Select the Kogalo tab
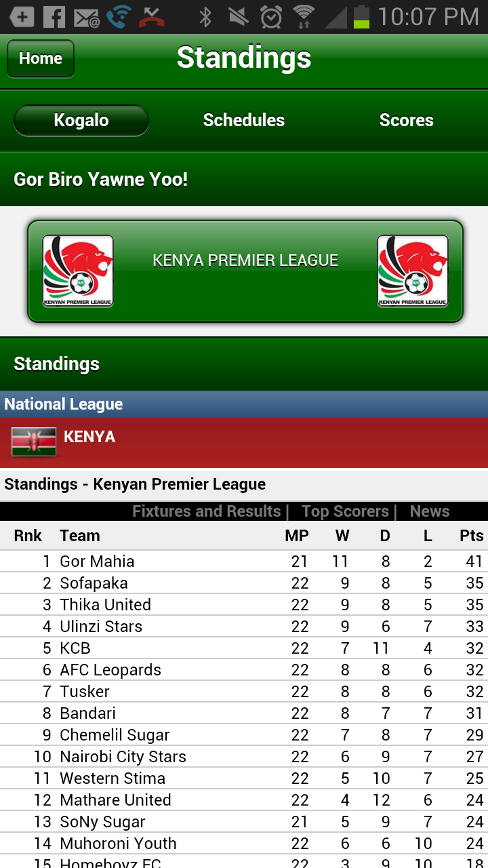This screenshot has height=868, width=488. [81, 120]
